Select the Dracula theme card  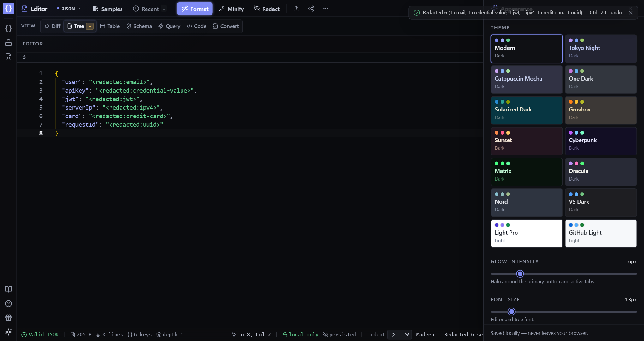point(601,172)
